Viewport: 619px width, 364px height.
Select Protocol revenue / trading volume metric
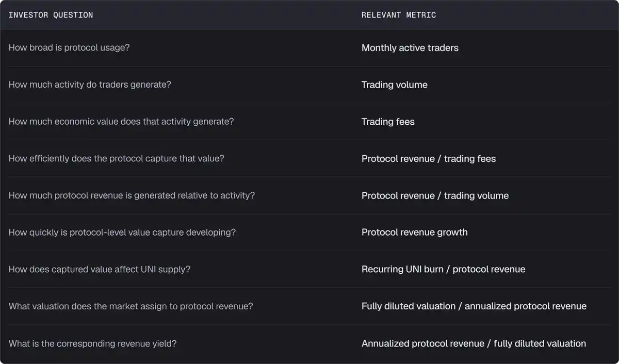click(435, 195)
